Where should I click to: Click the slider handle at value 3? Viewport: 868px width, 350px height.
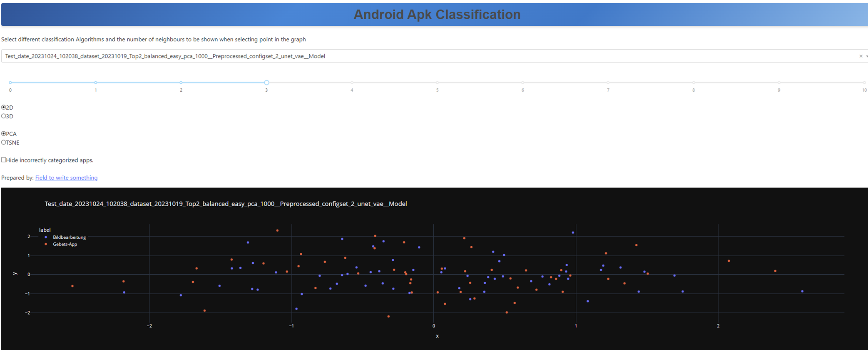[266, 82]
